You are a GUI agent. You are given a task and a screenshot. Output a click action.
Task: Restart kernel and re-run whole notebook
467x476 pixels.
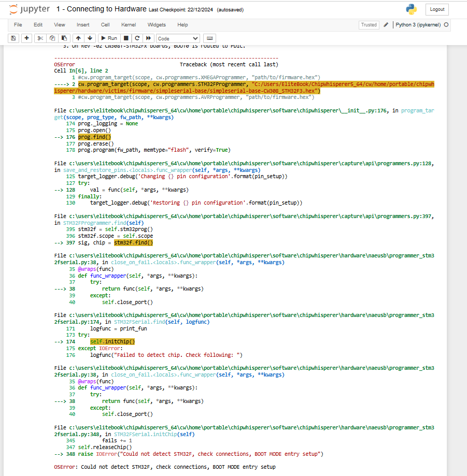pos(149,38)
